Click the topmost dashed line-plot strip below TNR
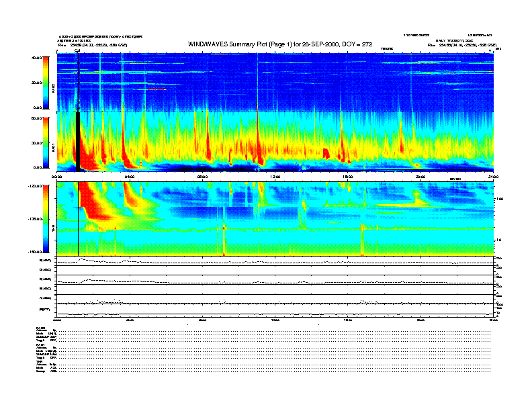 pyautogui.click(x=275, y=261)
